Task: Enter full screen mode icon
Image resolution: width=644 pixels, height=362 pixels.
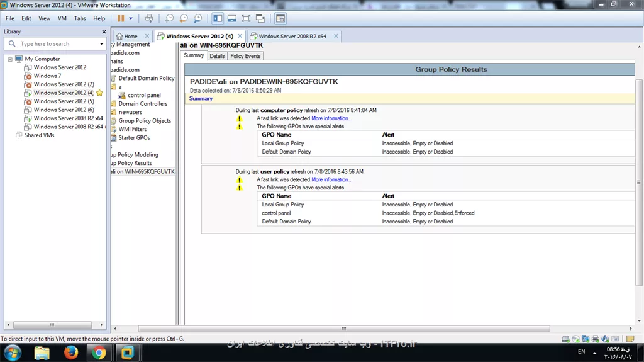Action: tap(246, 18)
